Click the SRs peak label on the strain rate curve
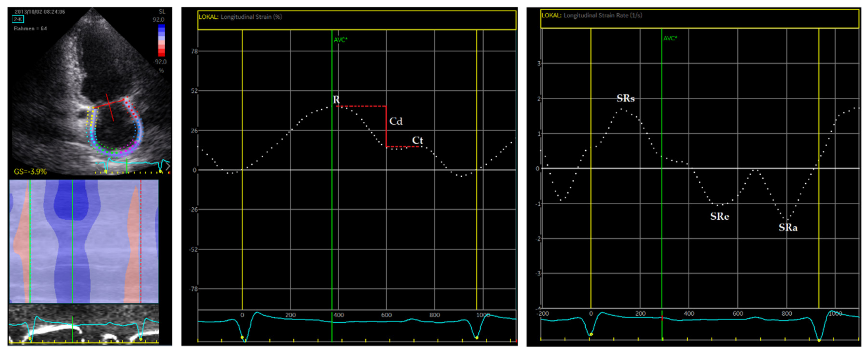The width and height of the screenshot is (868, 352). [625, 98]
